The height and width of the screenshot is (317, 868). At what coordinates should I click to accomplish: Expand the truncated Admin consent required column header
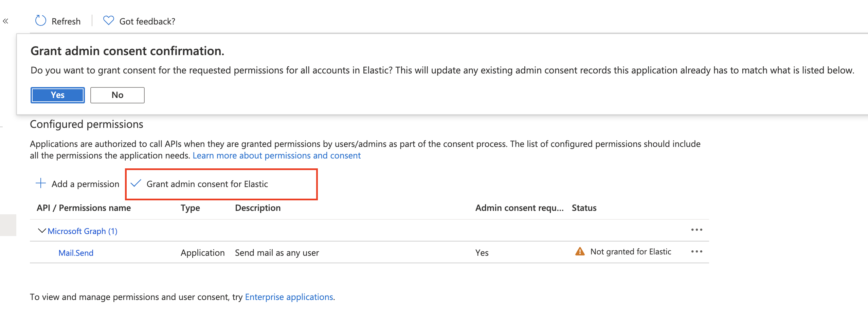[520, 208]
